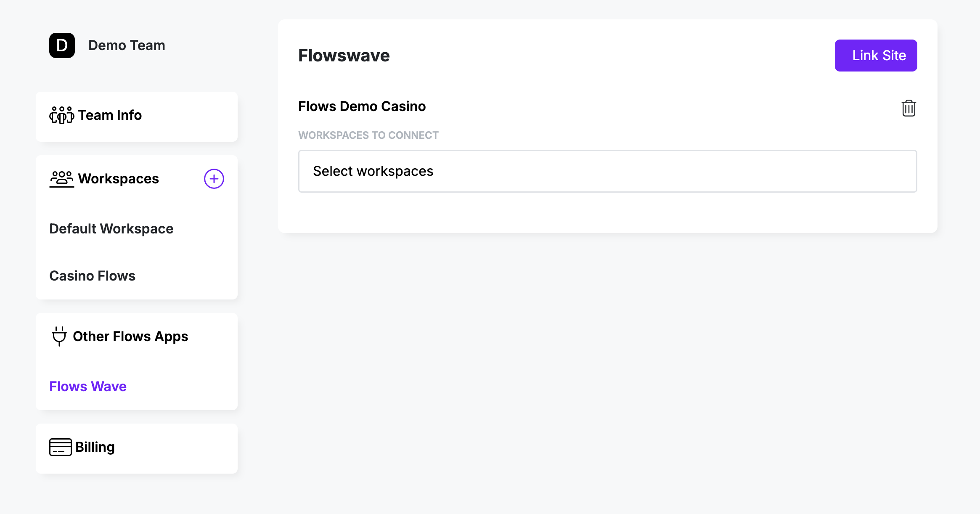Select Default Workspace in sidebar
Screen dimensions: 980x514
point(111,229)
